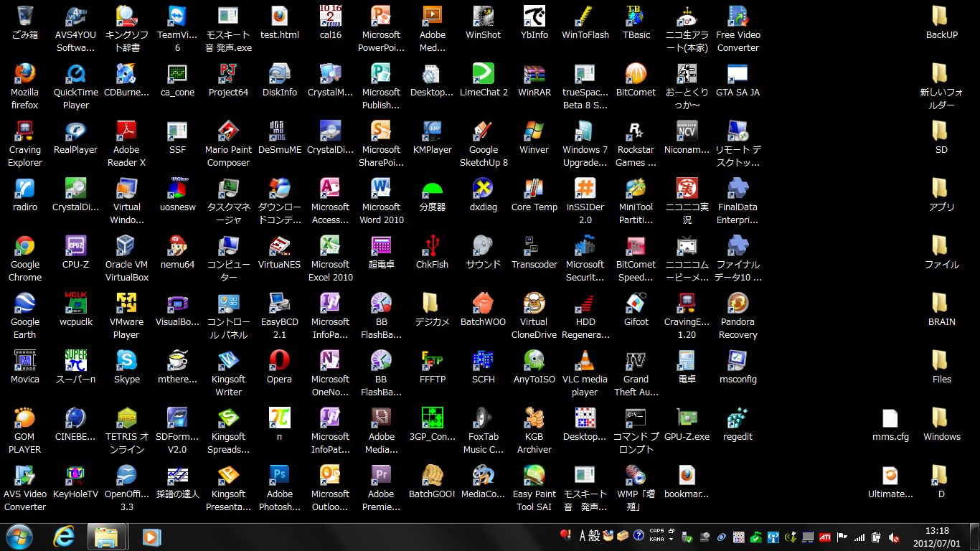The image size is (980, 551).
Task: Click the muted volume tray icon
Action: [894, 537]
